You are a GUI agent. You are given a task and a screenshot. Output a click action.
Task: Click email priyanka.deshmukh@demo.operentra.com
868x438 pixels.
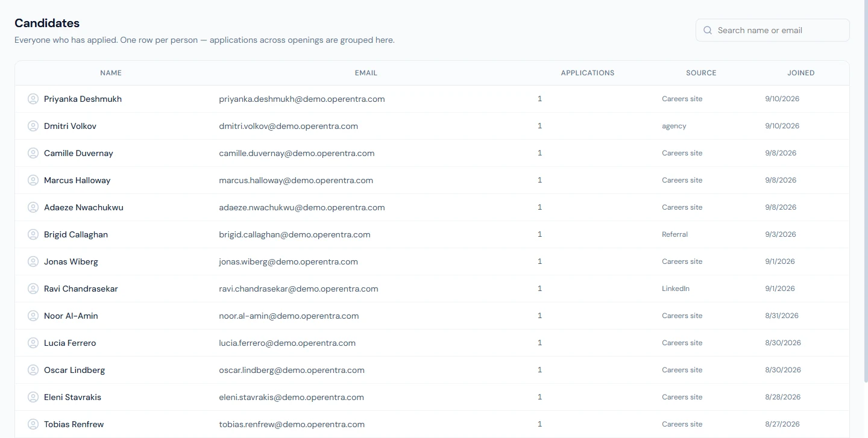pos(302,99)
